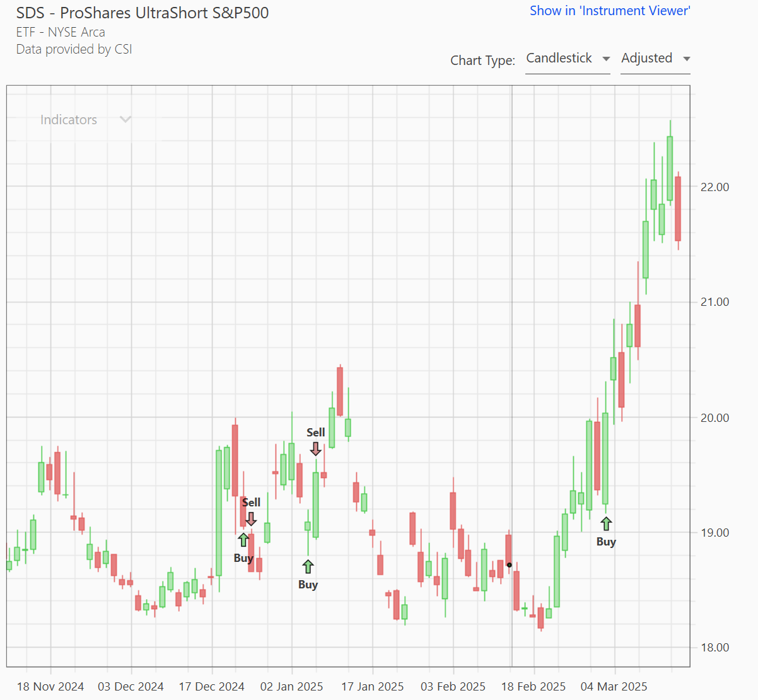Expand the Adjusted price dropdown

pos(655,59)
